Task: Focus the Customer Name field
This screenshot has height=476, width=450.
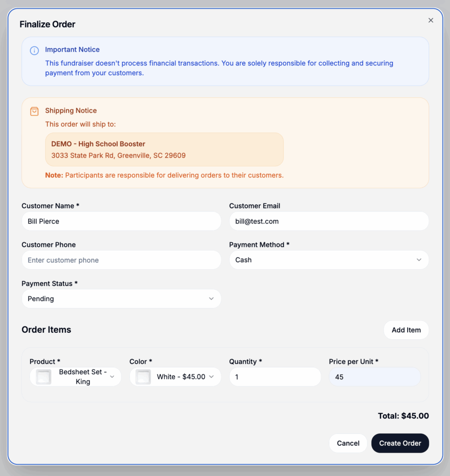Action: [x=121, y=221]
